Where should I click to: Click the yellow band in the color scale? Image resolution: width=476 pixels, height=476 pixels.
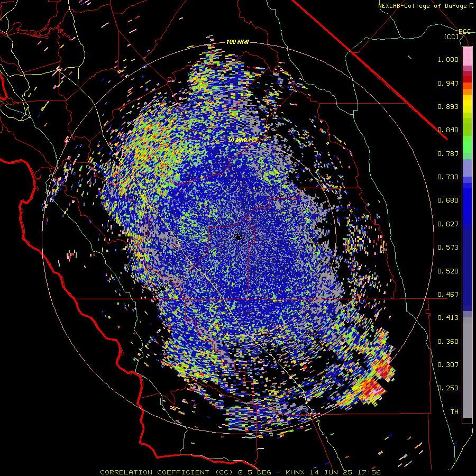coord(467,104)
